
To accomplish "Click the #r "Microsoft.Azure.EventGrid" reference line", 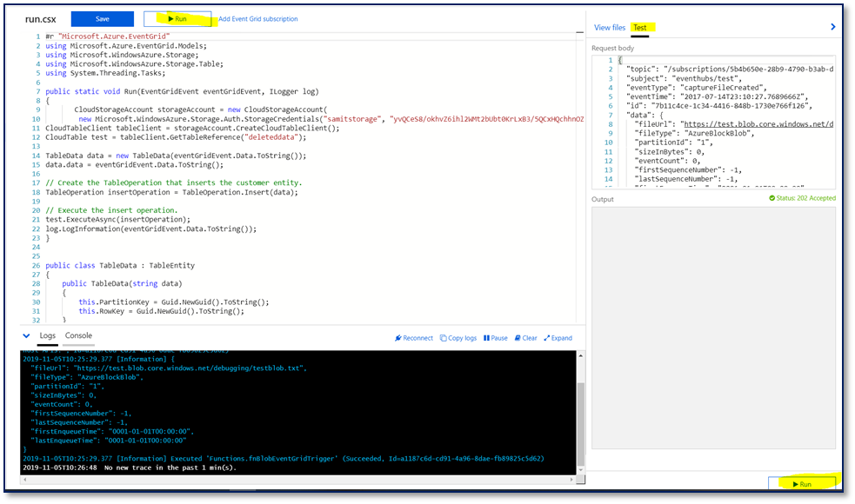I will coord(108,36).
